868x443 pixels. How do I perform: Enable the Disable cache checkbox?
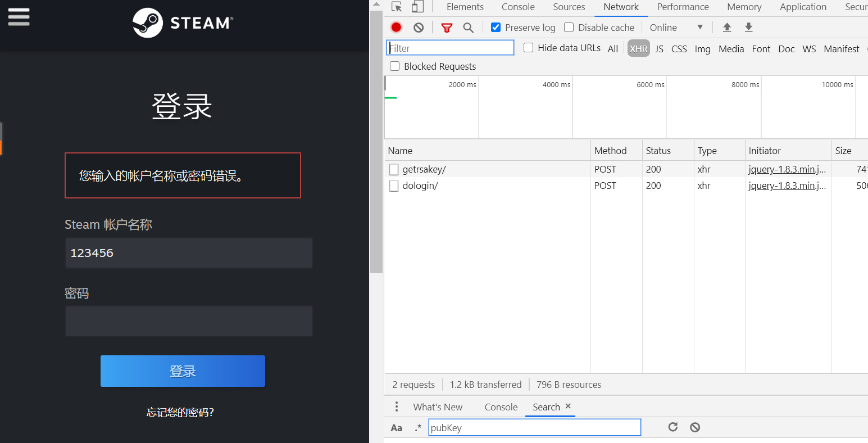pos(569,27)
